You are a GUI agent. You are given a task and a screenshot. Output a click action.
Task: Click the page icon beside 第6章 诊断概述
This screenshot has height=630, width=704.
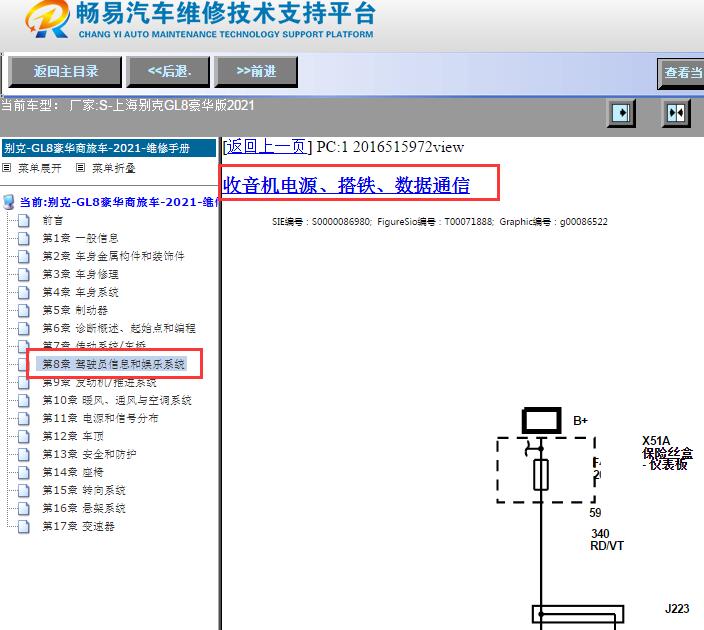23,328
